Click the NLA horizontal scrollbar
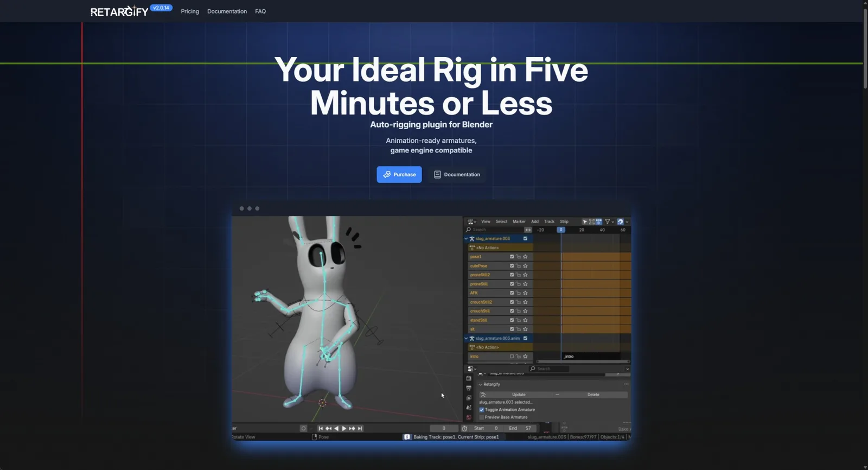The width and height of the screenshot is (868, 470). 583,361
